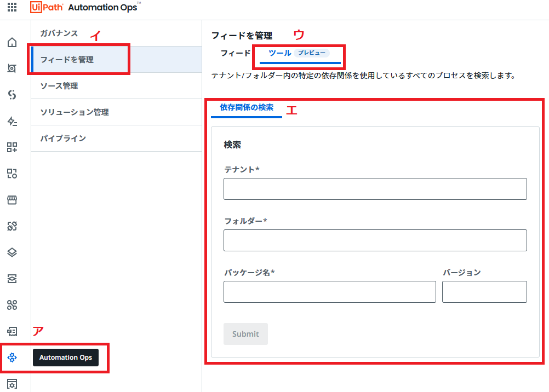This screenshot has height=392, width=549.
Task: Click the バージョン input field
Action: point(484,292)
